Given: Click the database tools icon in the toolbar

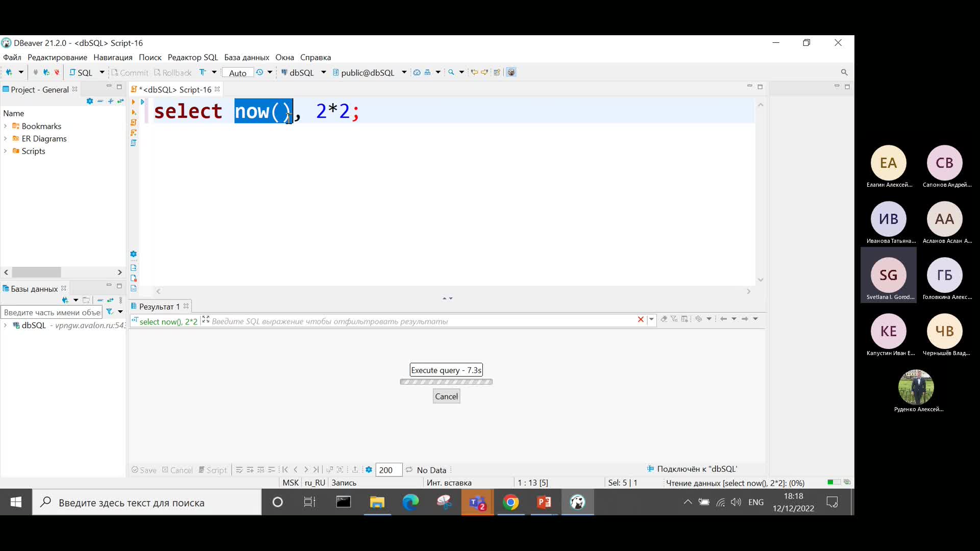Looking at the screenshot, I should (x=428, y=72).
